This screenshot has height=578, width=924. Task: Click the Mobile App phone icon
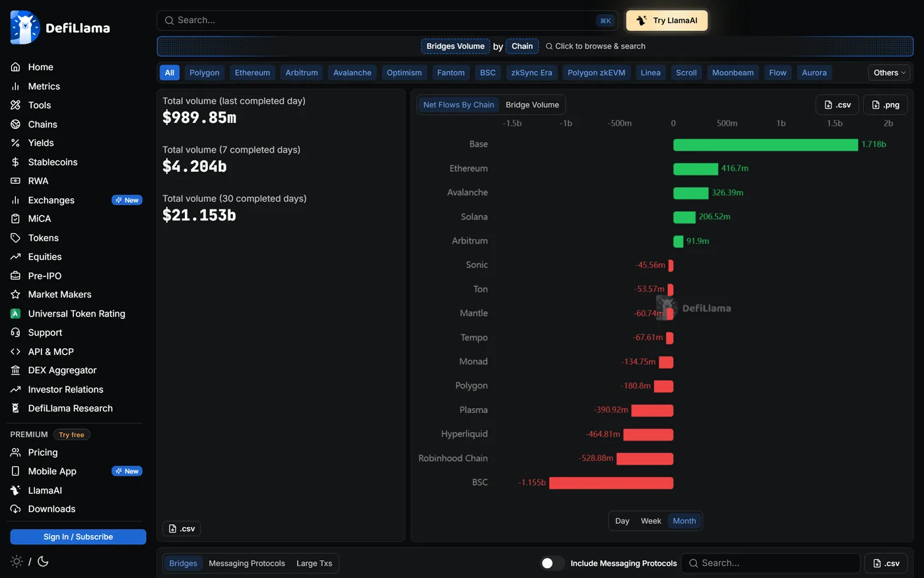pos(15,472)
